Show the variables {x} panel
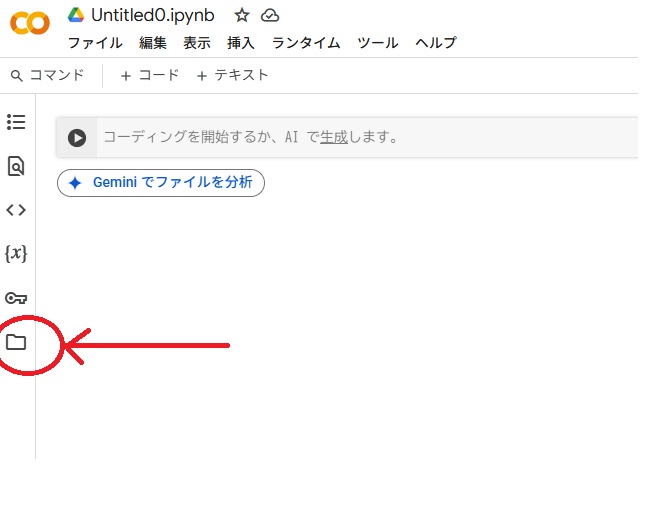Image resolution: width=662 pixels, height=516 pixels. coord(16,254)
